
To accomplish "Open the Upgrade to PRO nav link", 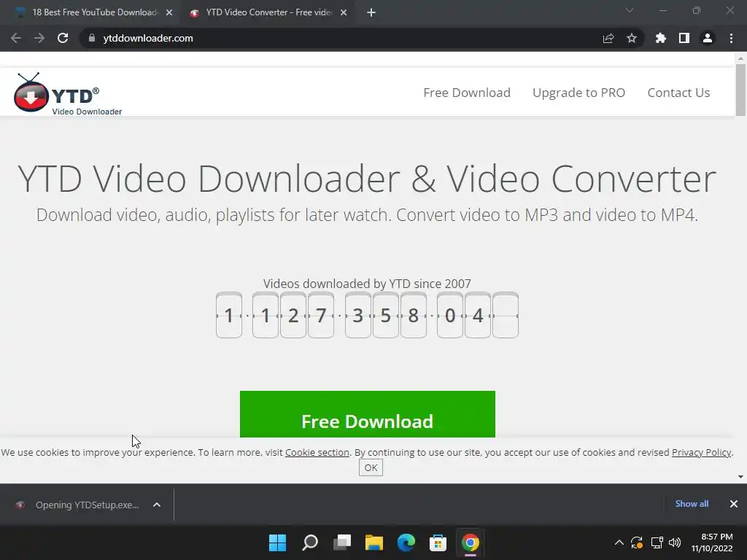I will (x=578, y=93).
